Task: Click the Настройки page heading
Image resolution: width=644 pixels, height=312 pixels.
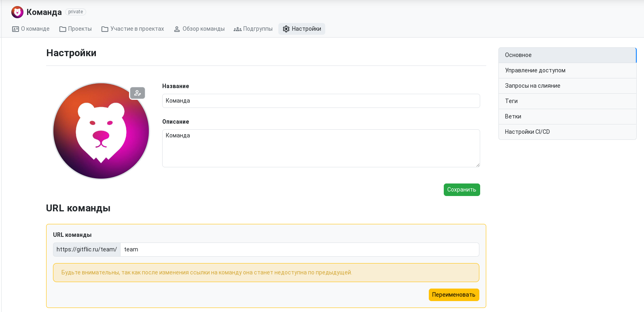Action: pyautogui.click(x=71, y=53)
